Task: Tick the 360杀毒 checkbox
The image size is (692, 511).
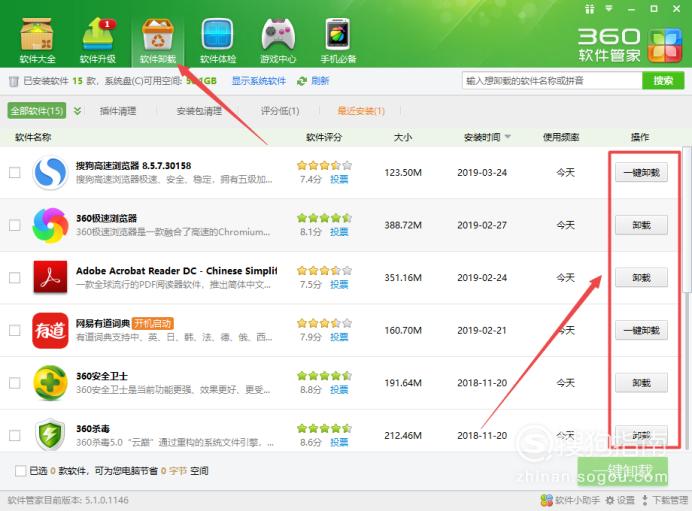Action: point(15,435)
